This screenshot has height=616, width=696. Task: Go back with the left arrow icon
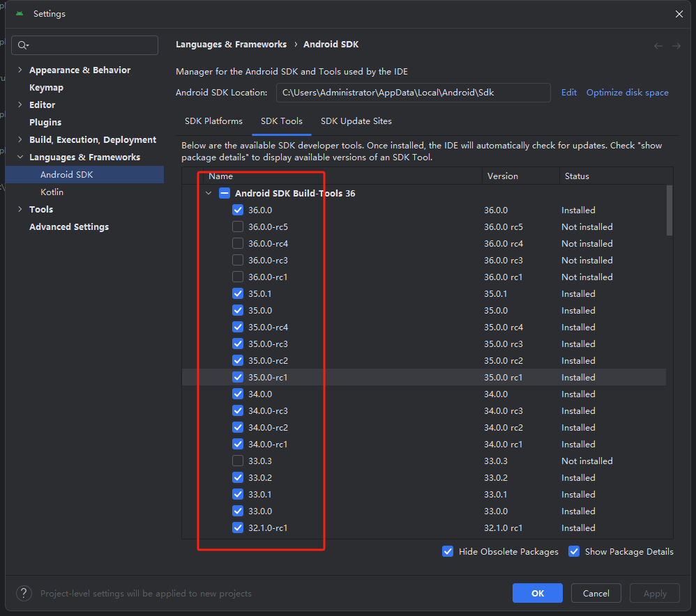click(658, 46)
